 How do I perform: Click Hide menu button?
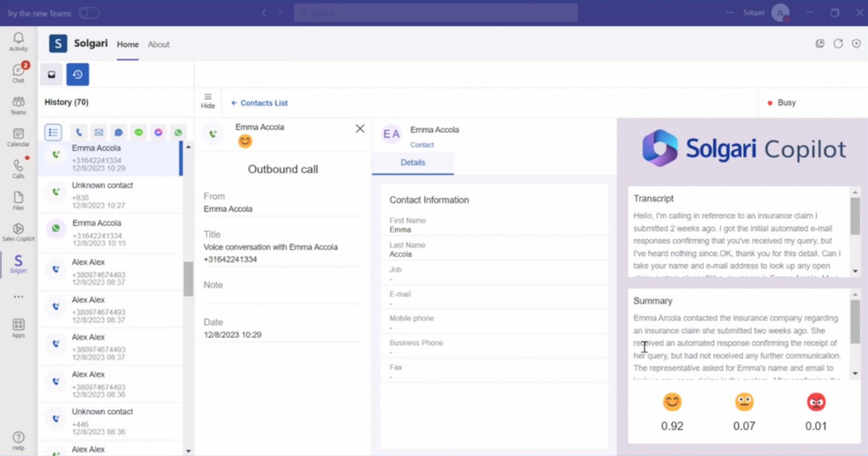[x=208, y=101]
